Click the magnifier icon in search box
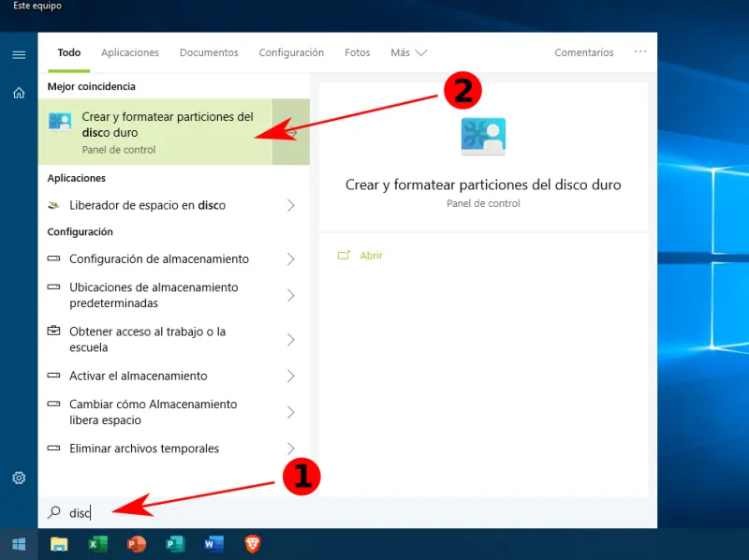Viewport: 749px width, 560px height. pyautogui.click(x=54, y=512)
